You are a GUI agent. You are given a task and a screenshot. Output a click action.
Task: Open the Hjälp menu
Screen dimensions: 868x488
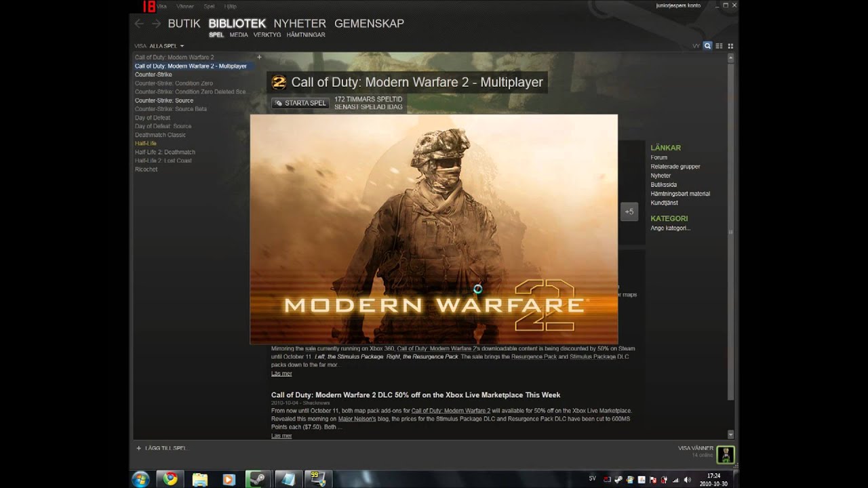click(231, 6)
